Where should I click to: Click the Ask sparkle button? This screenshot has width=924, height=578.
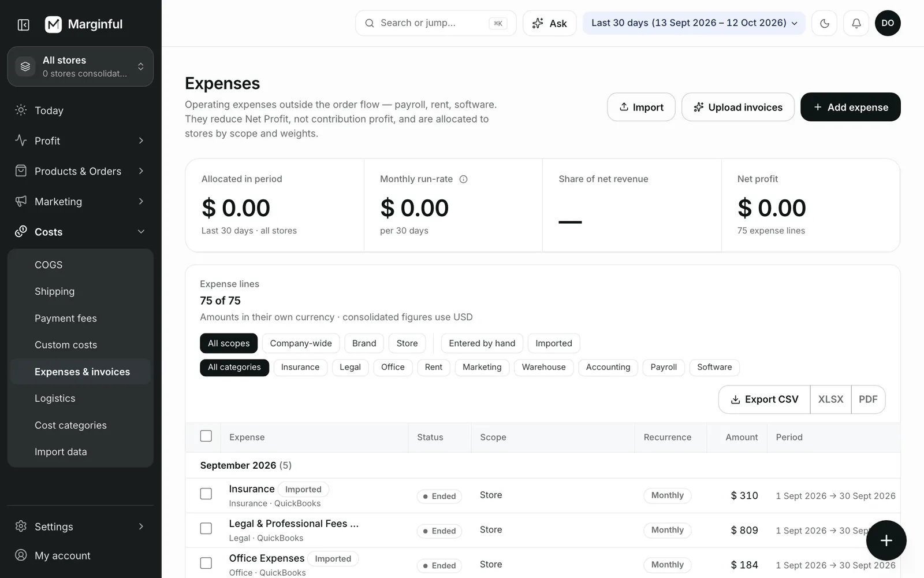click(x=549, y=23)
